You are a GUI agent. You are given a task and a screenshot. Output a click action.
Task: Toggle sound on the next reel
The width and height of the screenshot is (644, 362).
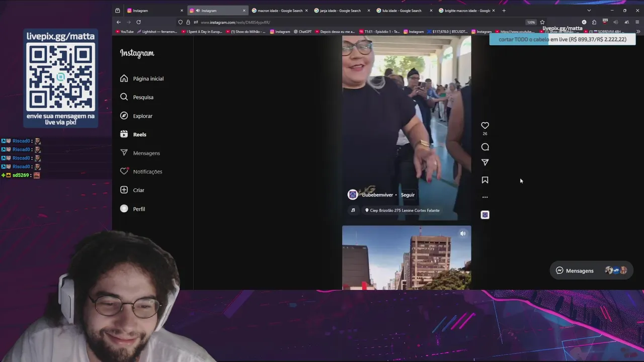click(463, 233)
